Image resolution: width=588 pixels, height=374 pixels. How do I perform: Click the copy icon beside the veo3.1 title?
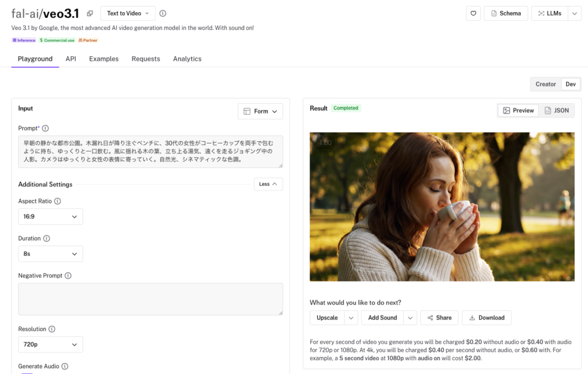coord(90,13)
